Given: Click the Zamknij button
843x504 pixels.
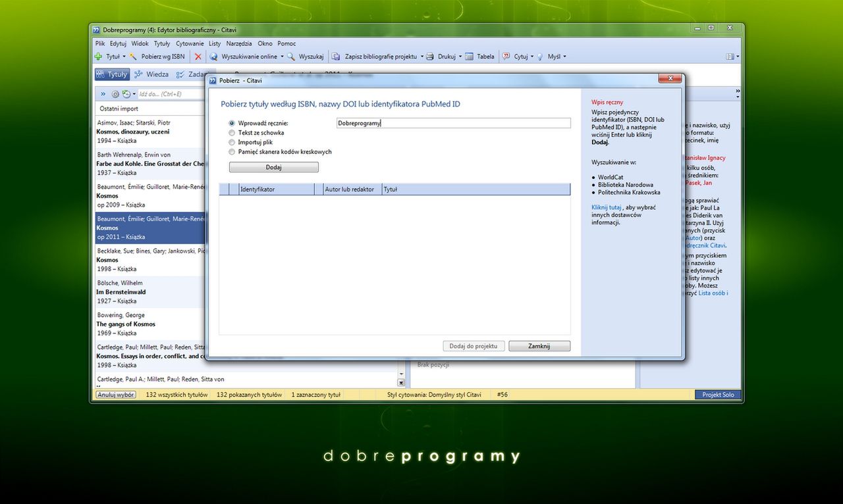Looking at the screenshot, I should coord(539,346).
